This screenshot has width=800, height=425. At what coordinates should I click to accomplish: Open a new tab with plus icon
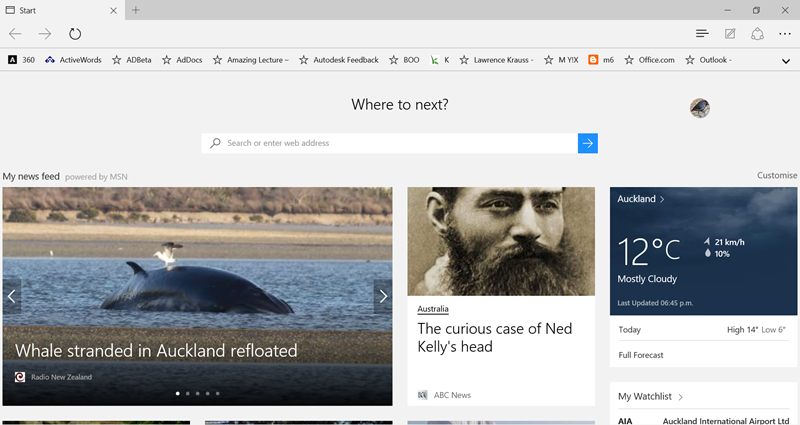(x=136, y=10)
